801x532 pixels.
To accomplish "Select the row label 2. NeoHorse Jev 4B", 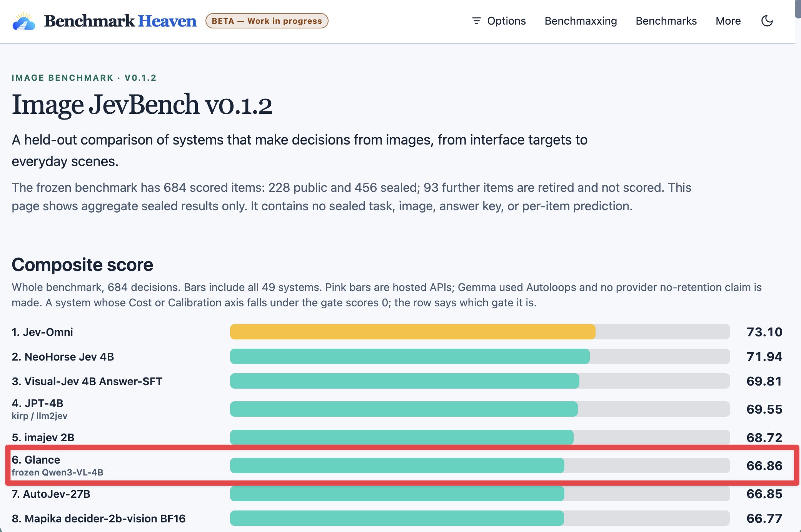I will click(x=63, y=357).
